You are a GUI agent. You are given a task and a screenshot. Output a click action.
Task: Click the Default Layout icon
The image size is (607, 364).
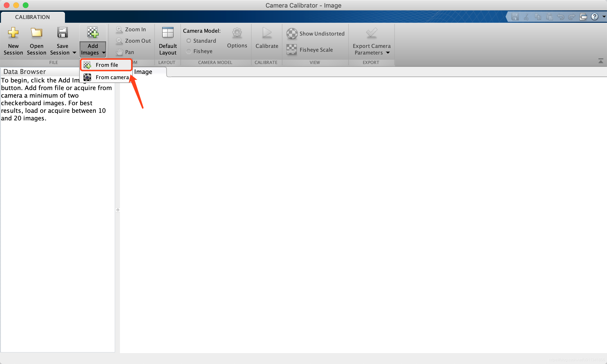click(168, 33)
